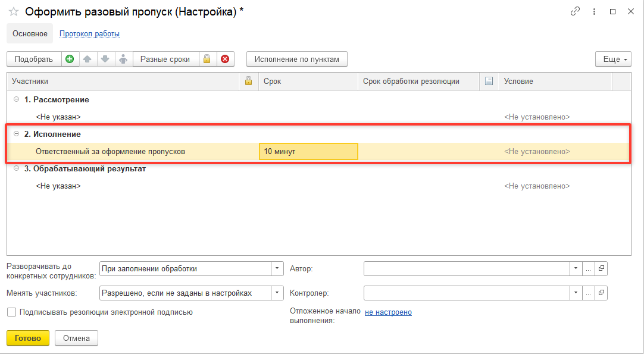Move the selected row up
The height and width of the screenshot is (354, 644).
[87, 59]
